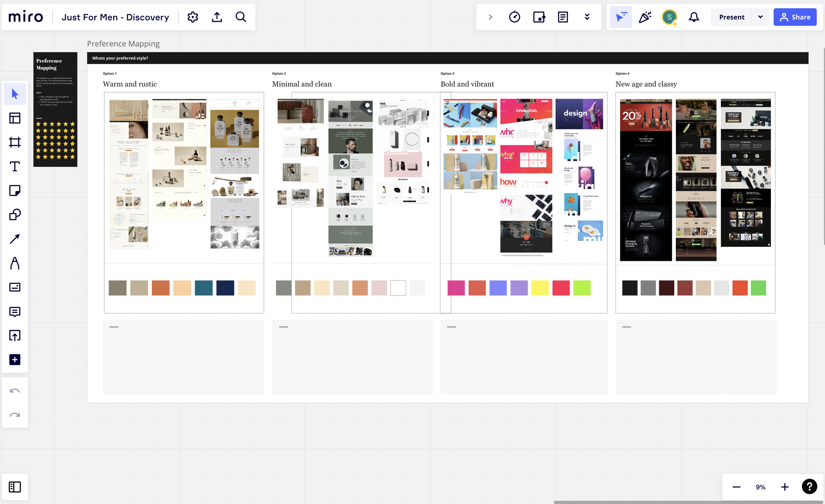Select the Frame tool
The image size is (825, 504).
point(15,142)
